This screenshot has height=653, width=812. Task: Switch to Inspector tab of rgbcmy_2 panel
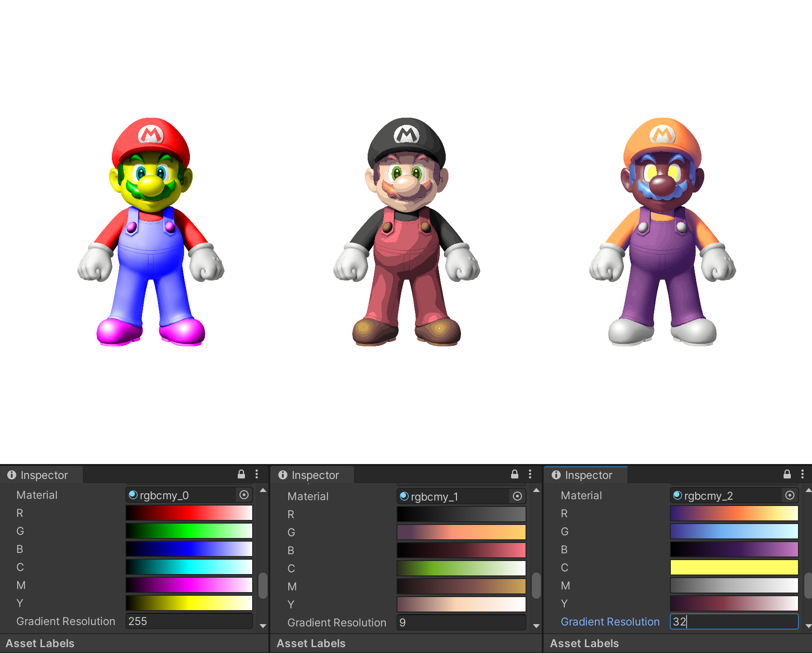point(586,475)
